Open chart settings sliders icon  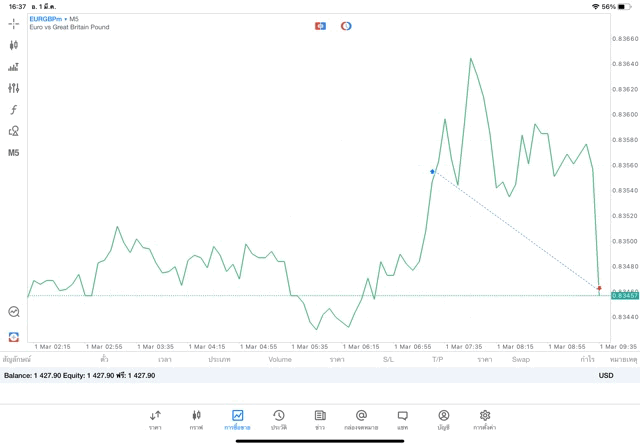coord(13,88)
